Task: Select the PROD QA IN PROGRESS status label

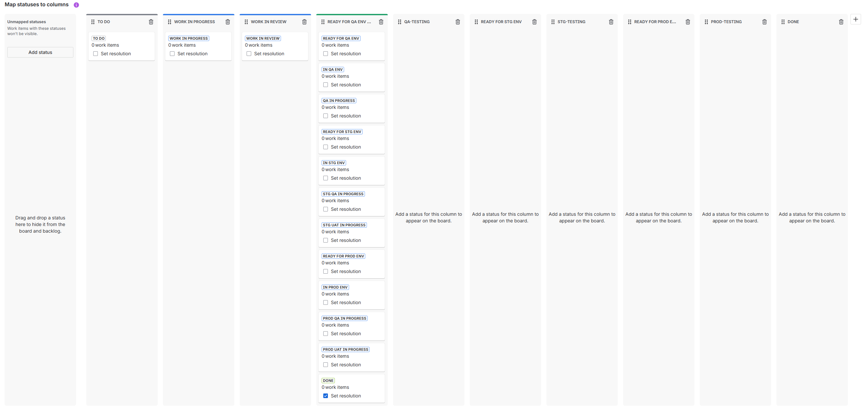Action: [344, 319]
